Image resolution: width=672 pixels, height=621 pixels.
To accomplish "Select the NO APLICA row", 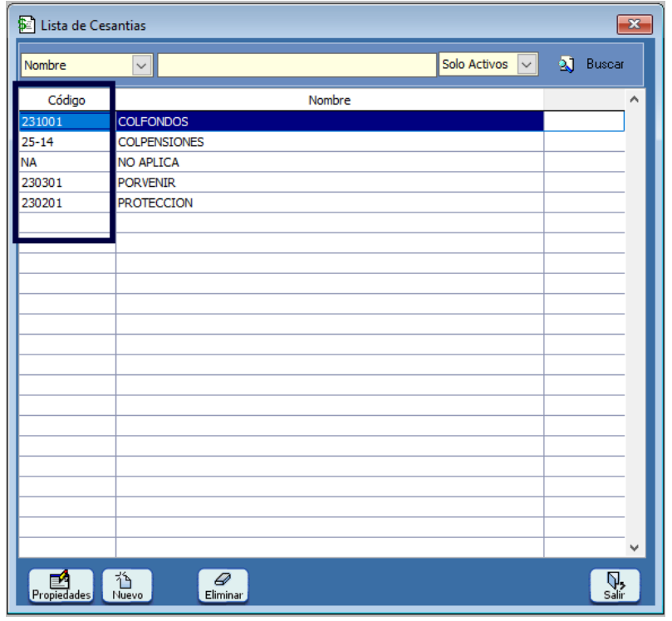I will tap(330, 163).
